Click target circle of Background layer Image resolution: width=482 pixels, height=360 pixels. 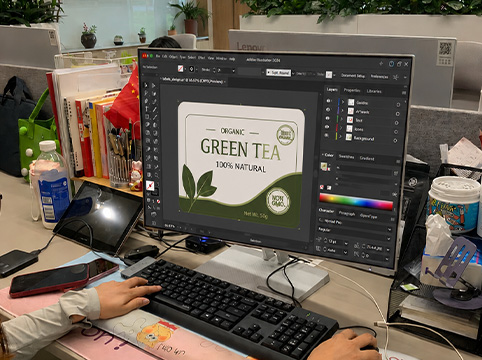click(396, 140)
